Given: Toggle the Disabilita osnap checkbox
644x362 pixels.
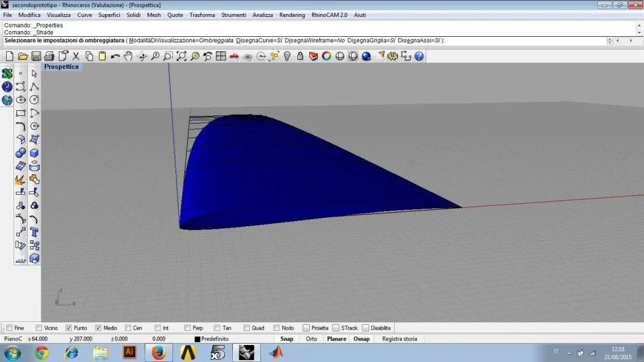Looking at the screenshot, I should click(x=365, y=328).
